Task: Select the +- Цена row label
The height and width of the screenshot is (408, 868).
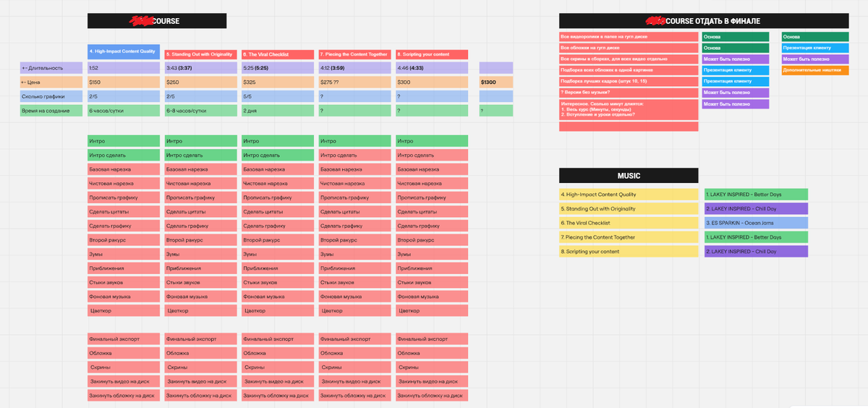Action: coord(51,82)
